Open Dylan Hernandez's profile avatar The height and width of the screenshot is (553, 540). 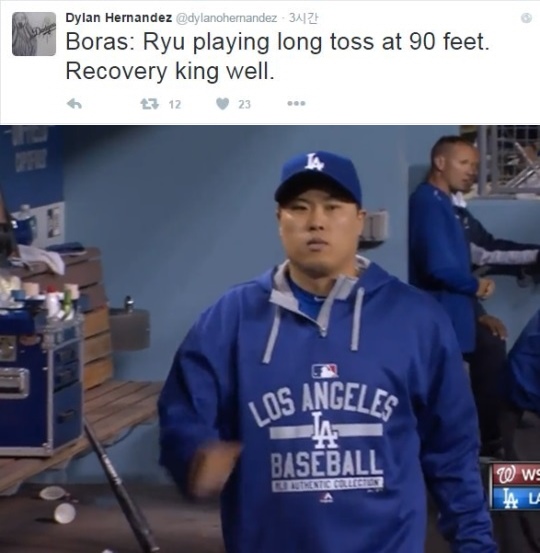(34, 34)
